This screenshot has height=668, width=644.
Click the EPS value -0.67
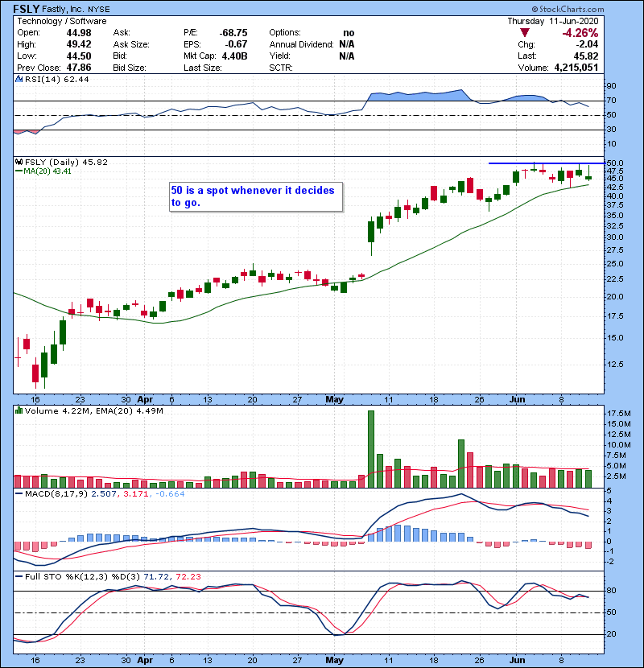236,44
